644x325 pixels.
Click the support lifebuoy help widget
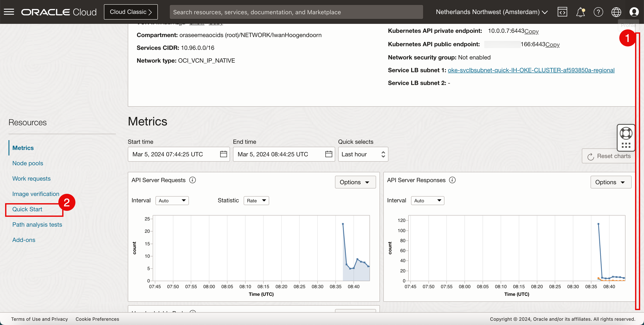[626, 134]
